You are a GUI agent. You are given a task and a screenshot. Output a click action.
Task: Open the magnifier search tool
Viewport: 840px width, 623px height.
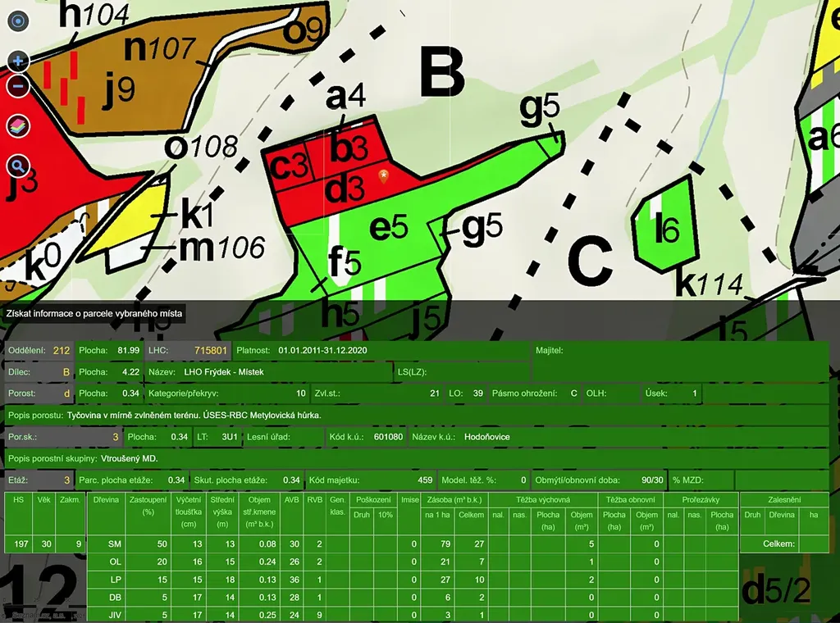(x=18, y=166)
